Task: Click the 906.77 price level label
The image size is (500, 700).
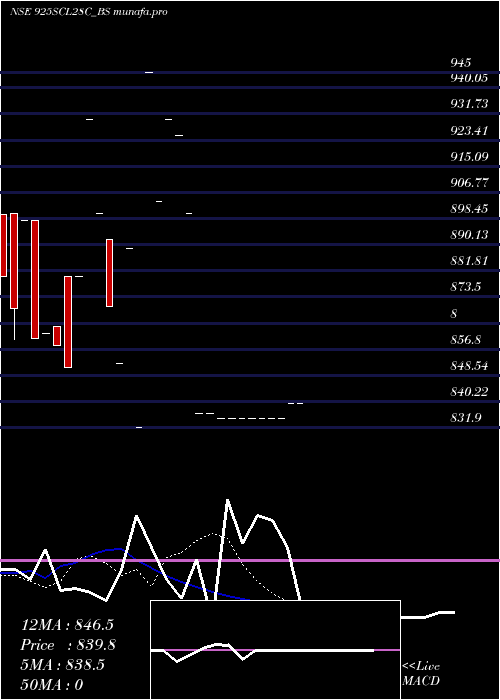Action: (469, 183)
